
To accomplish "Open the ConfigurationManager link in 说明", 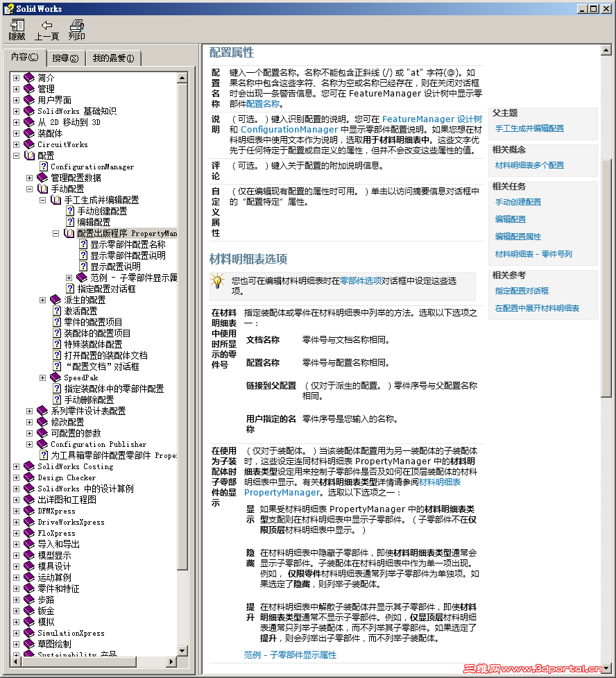I will pos(289,129).
